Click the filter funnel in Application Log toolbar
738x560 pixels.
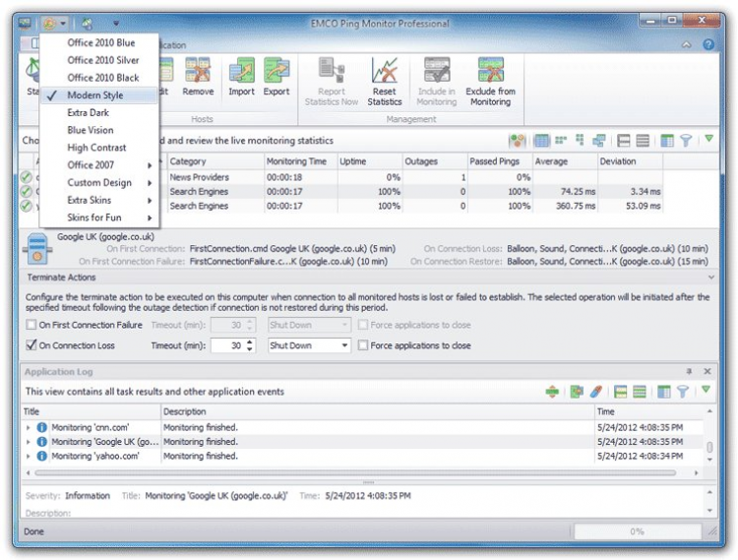(x=683, y=391)
